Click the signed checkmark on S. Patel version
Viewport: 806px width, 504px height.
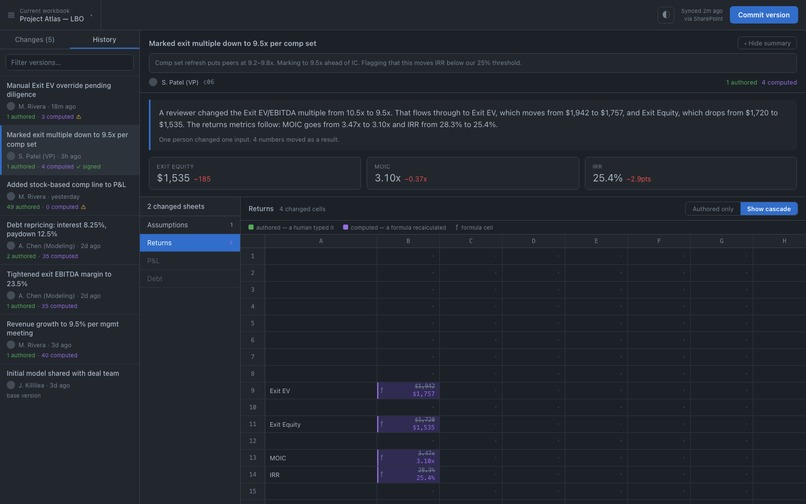pyautogui.click(x=88, y=167)
